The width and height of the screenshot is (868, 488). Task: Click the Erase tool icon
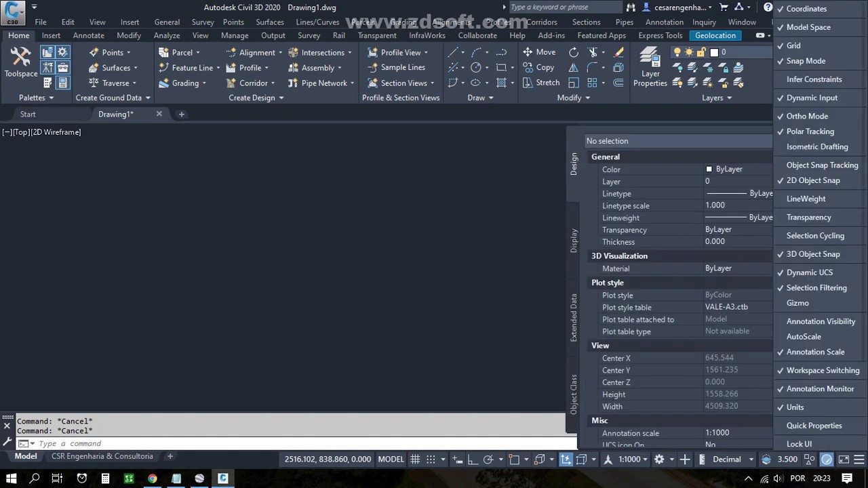pos(618,52)
